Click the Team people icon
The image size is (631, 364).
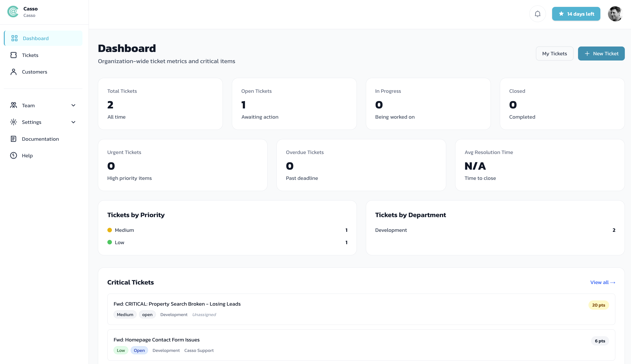tap(14, 105)
